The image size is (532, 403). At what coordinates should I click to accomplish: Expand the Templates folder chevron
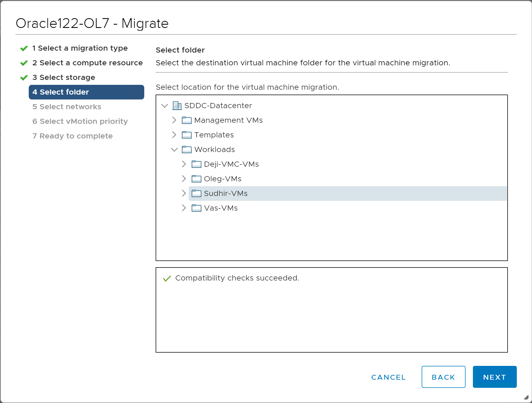pyautogui.click(x=174, y=135)
